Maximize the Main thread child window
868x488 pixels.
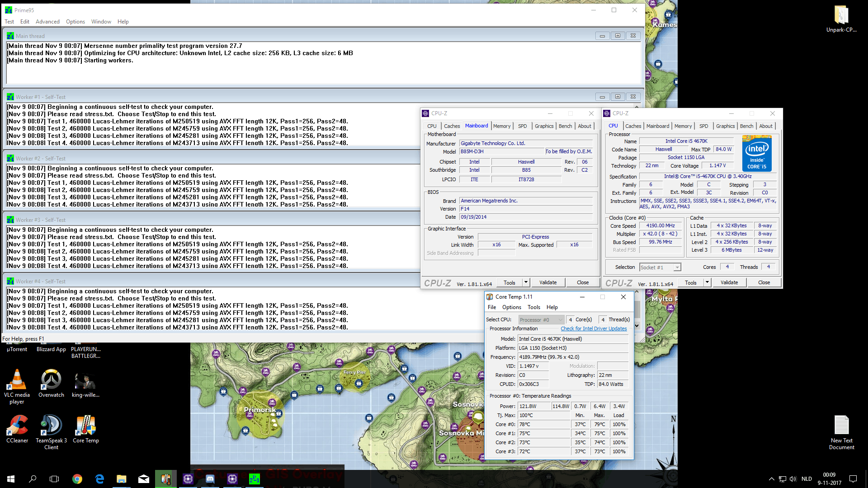(618, 36)
